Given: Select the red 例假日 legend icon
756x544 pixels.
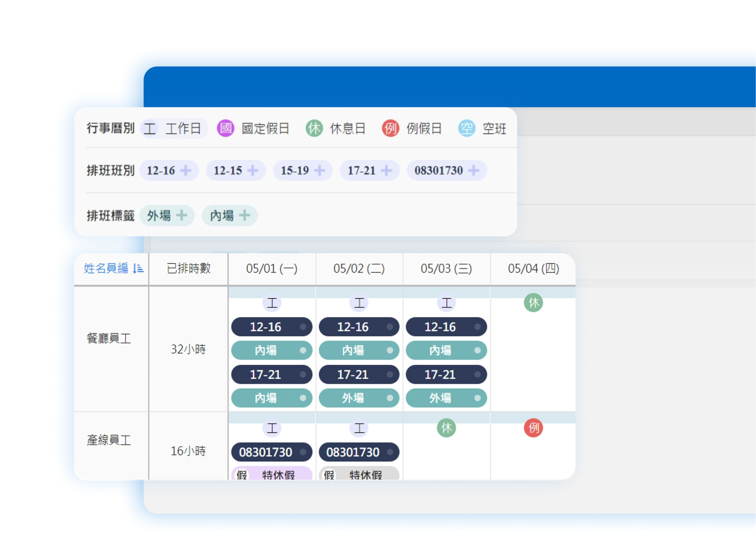Looking at the screenshot, I should [x=390, y=128].
